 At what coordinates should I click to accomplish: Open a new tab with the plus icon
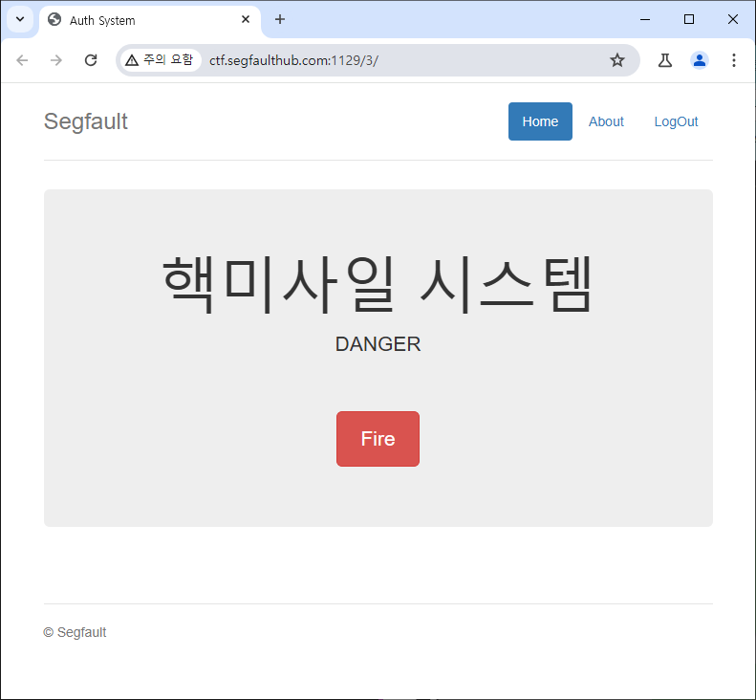point(280,19)
